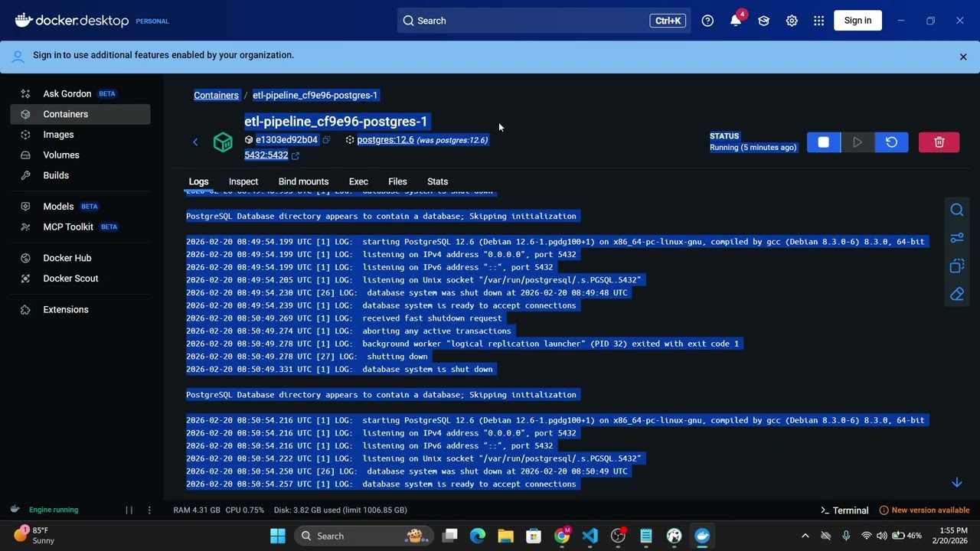Image resolution: width=980 pixels, height=551 pixels.
Task: Dismiss the sign-in banner
Action: coord(963,57)
